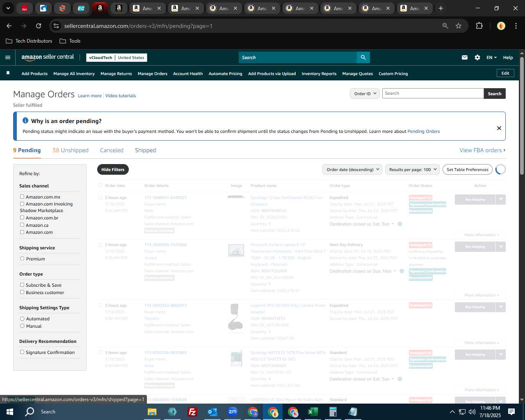525x420 pixels.
Task: Open the EN language dropdown
Action: [491, 57]
